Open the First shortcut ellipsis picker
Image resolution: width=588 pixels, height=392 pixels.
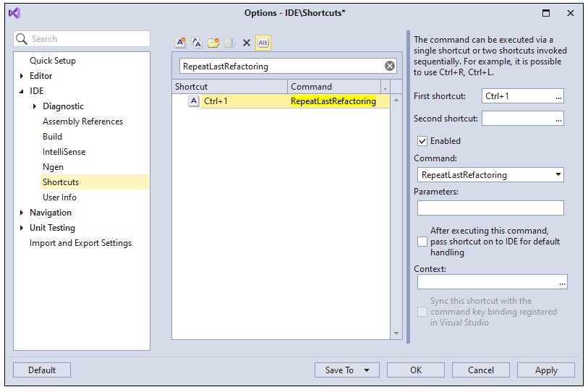pos(558,96)
